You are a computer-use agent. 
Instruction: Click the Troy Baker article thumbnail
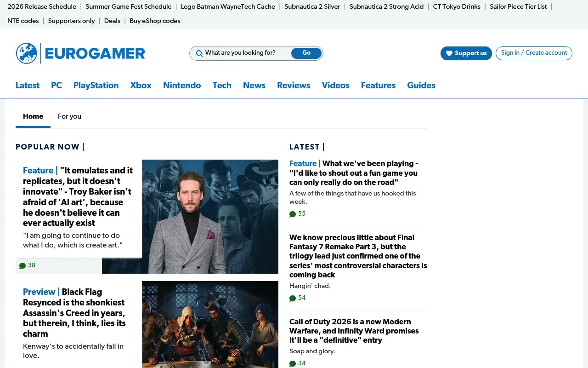210,216
